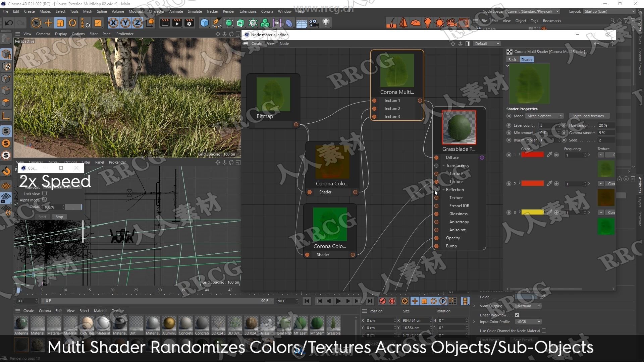
Task: Open the Node menu in node editor
Action: pyautogui.click(x=284, y=44)
